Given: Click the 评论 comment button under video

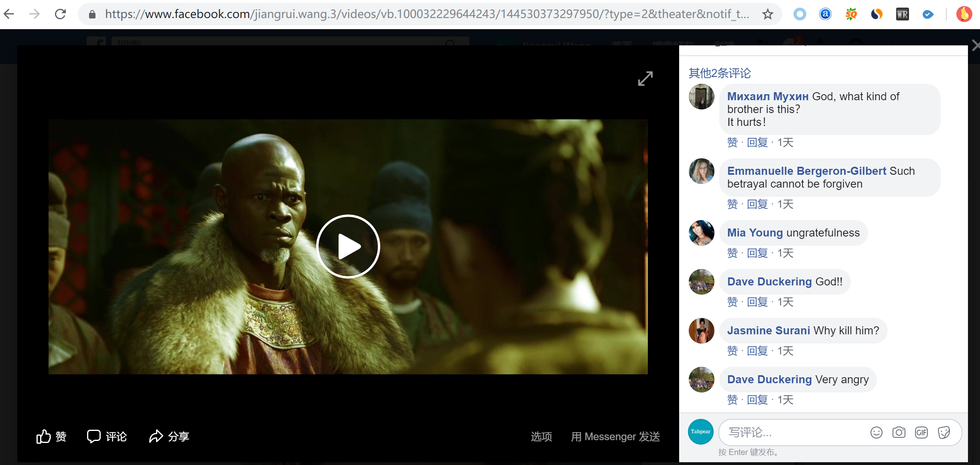Looking at the screenshot, I should [107, 437].
